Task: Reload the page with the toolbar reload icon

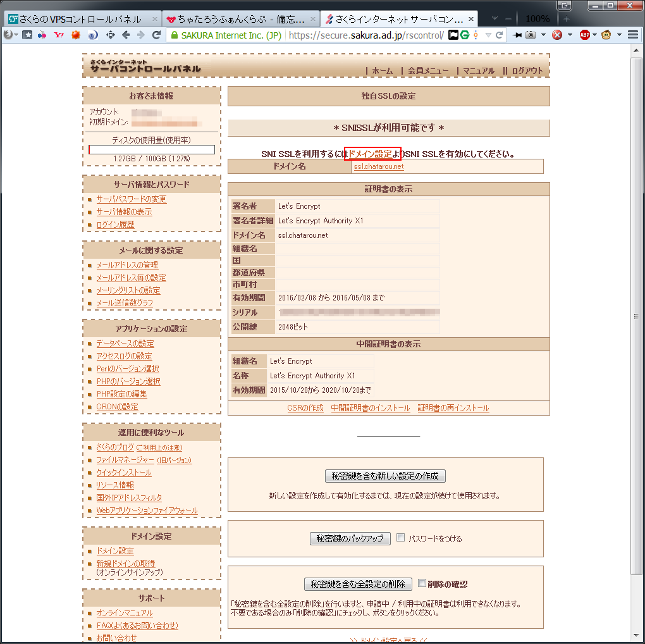Action: point(156,35)
